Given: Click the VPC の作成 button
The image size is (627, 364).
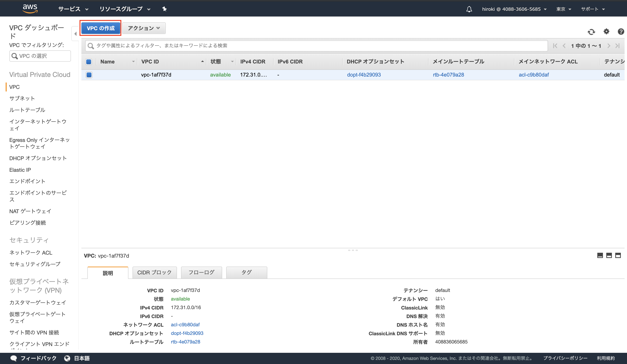Looking at the screenshot, I should pyautogui.click(x=101, y=28).
